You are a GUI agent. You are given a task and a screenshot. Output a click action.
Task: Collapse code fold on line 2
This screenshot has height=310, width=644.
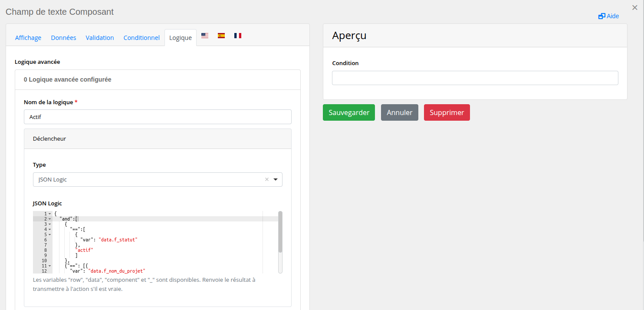pyautogui.click(x=50, y=219)
